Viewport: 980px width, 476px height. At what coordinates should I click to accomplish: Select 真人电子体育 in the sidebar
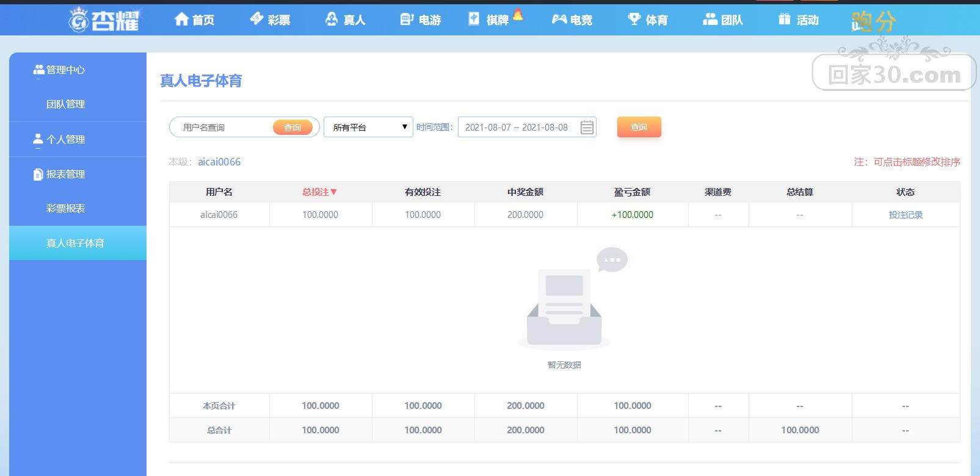tap(78, 243)
